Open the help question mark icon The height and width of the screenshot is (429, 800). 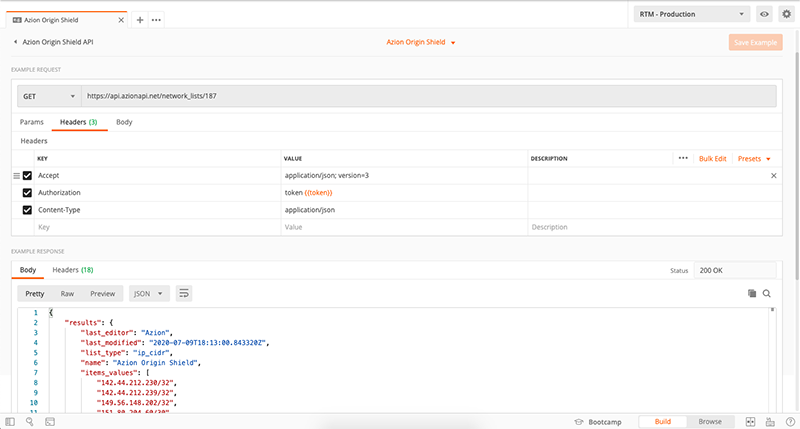(790, 422)
